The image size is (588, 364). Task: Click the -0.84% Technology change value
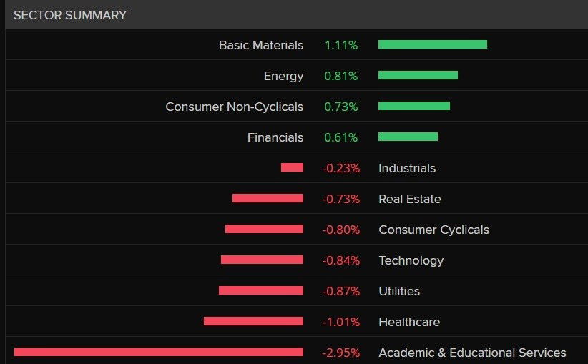[340, 260]
